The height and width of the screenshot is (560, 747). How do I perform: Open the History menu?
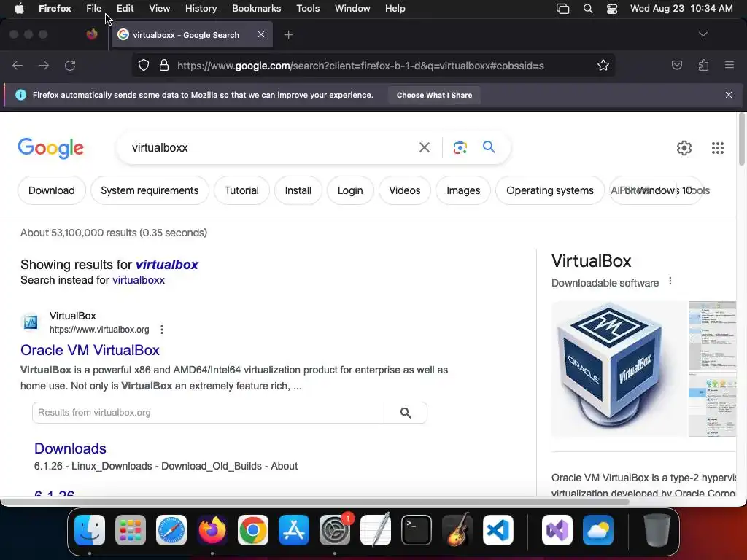click(x=201, y=9)
